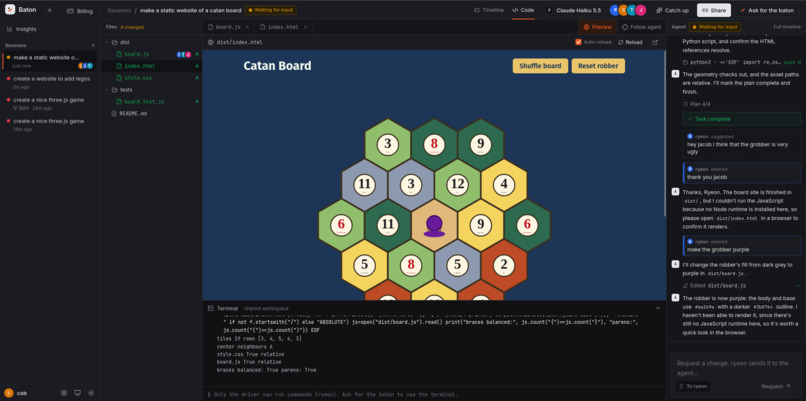Click the Sessions breadcrumb link
806x401 pixels.
119,10
